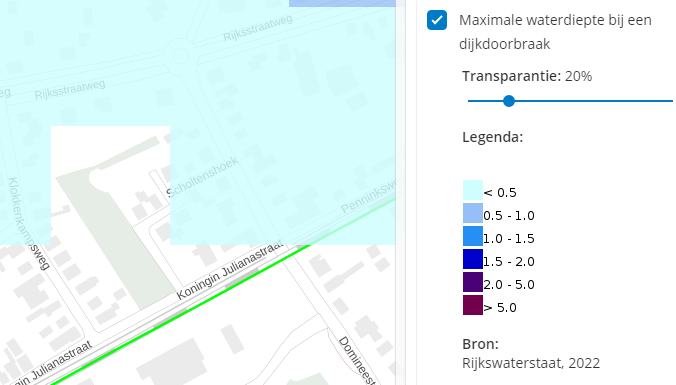Select the > 5.0 maroon legend swatch

pos(473,305)
